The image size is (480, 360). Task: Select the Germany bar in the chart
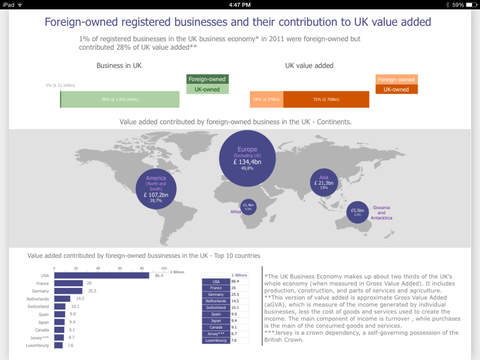click(68, 291)
